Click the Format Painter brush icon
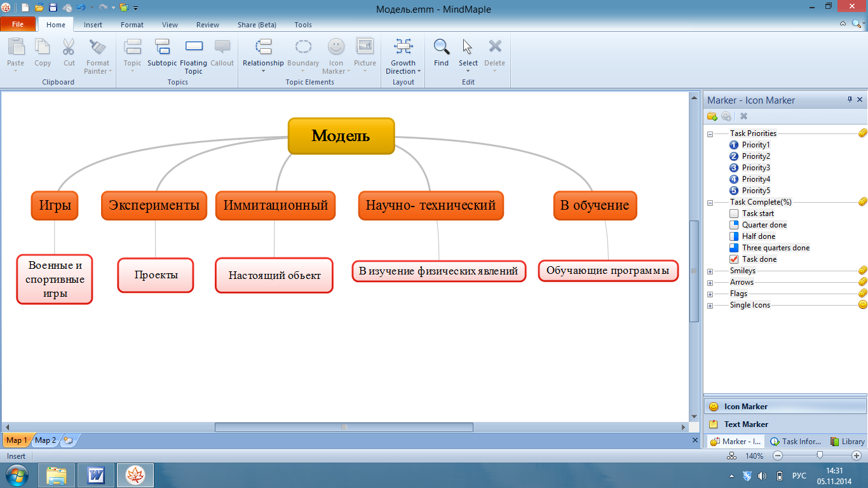This screenshot has width=868, height=488. [97, 47]
